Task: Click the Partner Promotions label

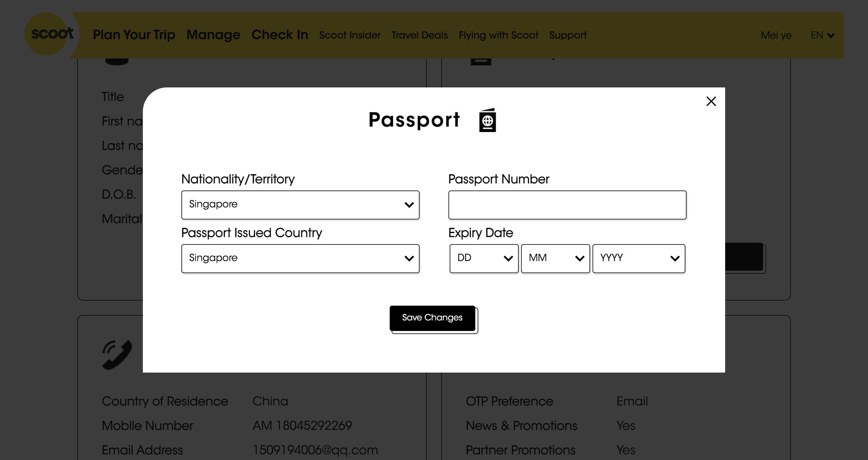Action: pos(520,450)
